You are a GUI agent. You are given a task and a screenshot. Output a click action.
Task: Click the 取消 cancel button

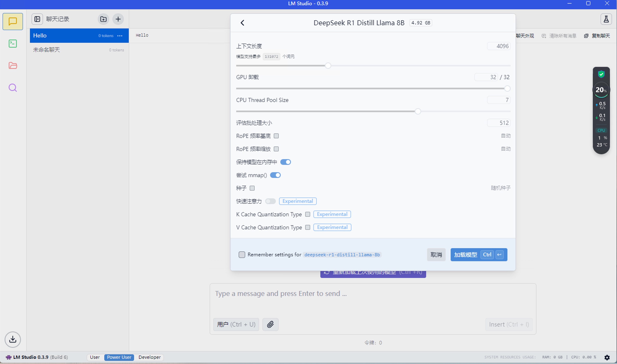click(x=436, y=255)
